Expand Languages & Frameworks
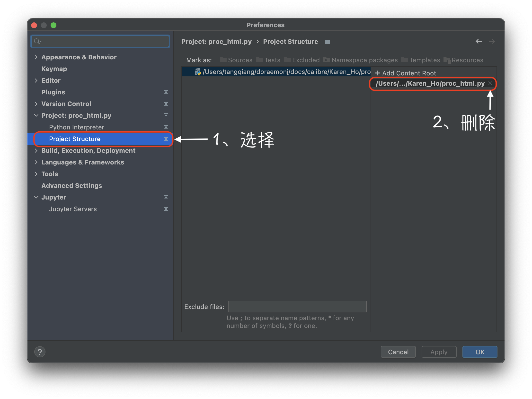Image resolution: width=532 pixels, height=399 pixels. 36,162
